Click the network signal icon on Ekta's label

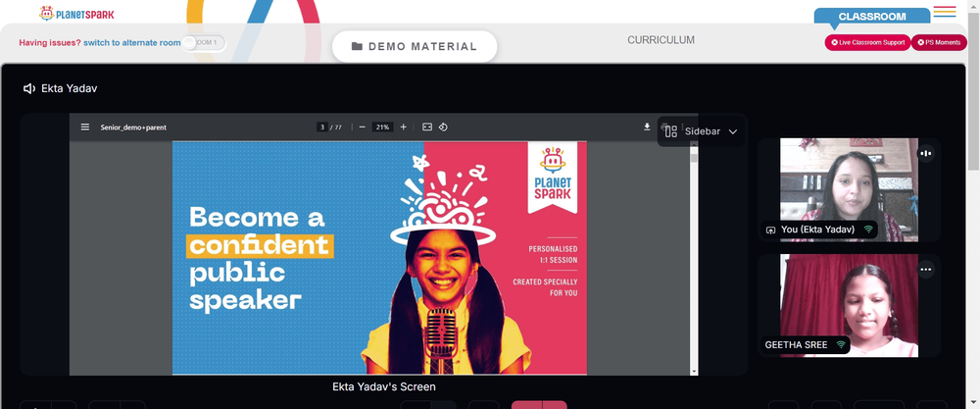(868, 230)
